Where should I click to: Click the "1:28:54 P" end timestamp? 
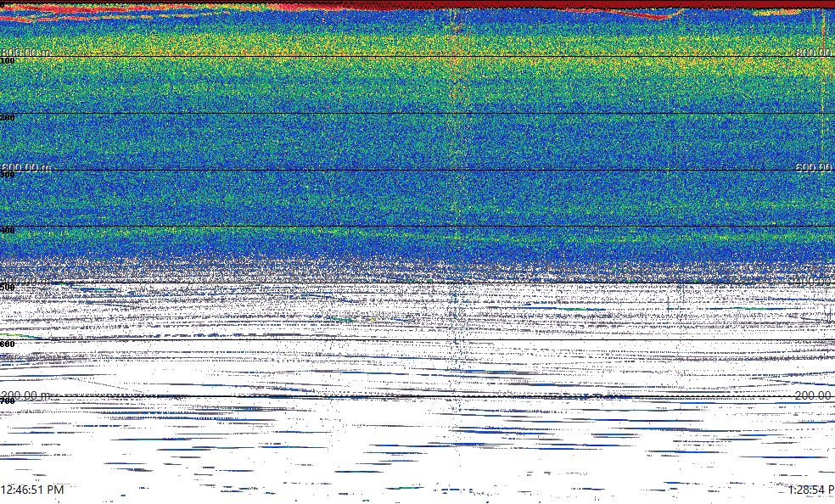(811, 490)
